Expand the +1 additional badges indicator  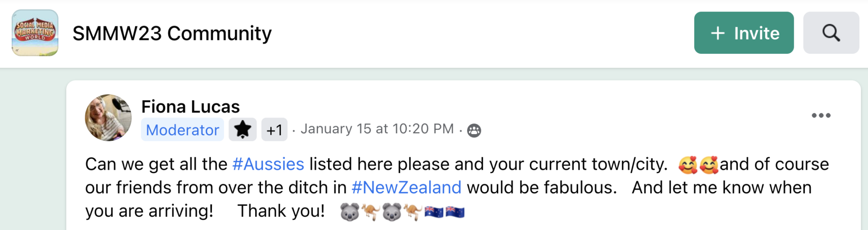[274, 129]
